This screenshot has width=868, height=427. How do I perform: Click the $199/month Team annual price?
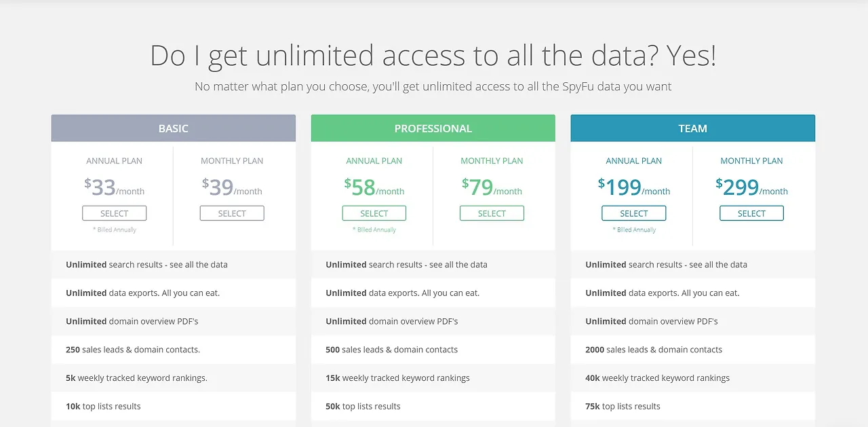634,187
